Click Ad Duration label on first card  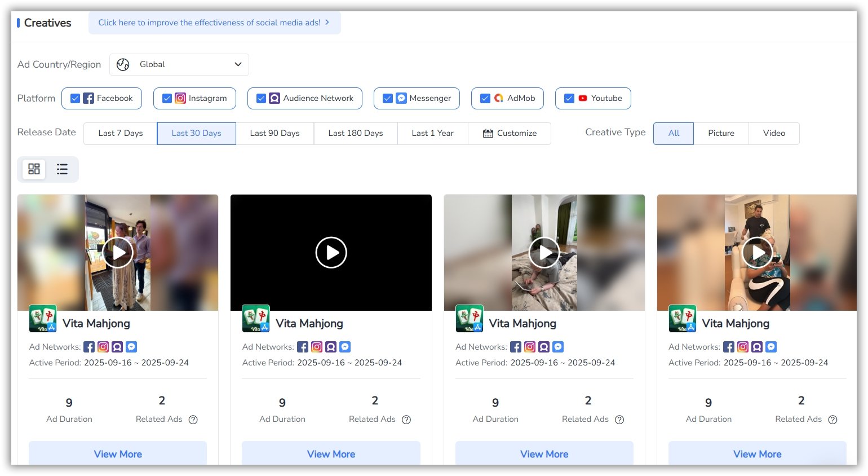pyautogui.click(x=69, y=419)
